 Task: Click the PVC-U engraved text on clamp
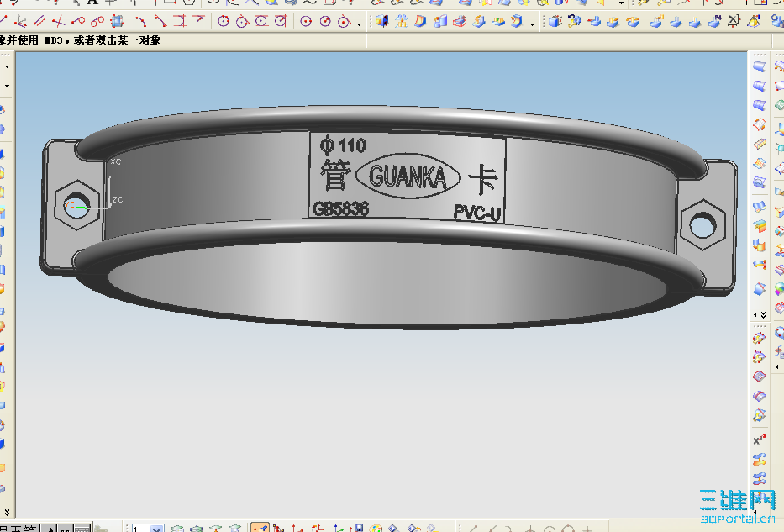tap(477, 213)
